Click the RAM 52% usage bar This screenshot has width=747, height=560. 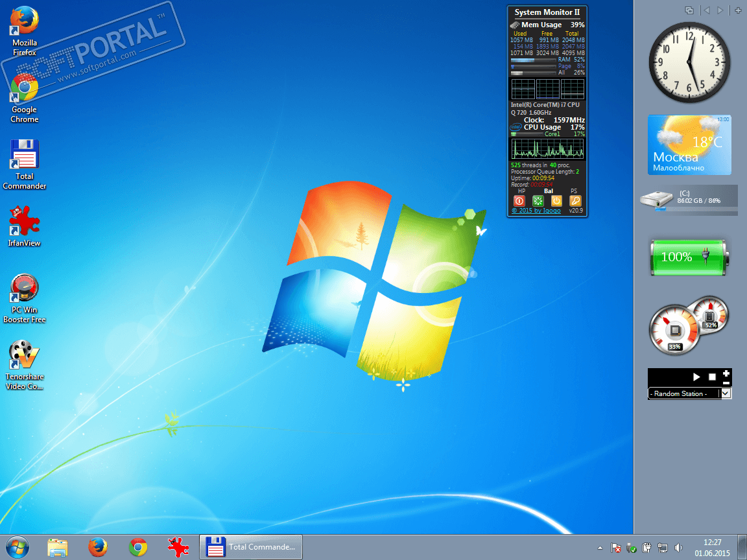point(533,60)
